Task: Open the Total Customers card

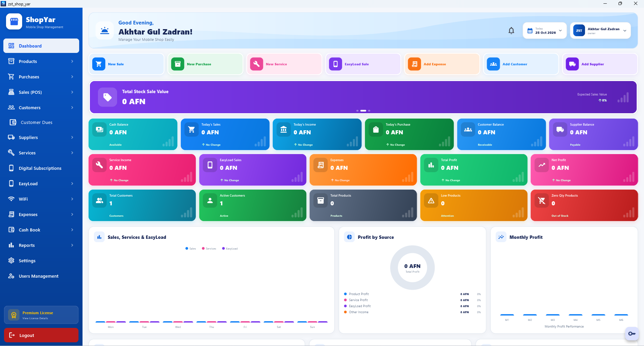Action: click(142, 205)
